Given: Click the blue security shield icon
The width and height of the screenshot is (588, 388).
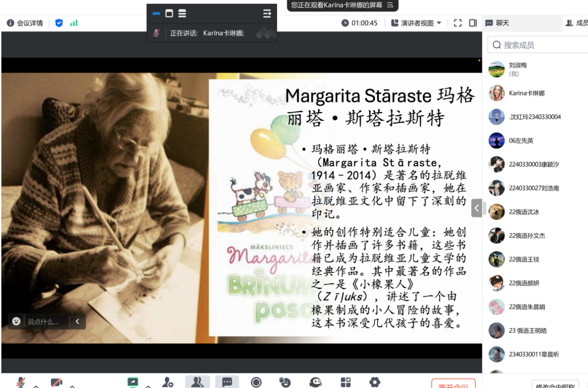Looking at the screenshot, I should [59, 23].
